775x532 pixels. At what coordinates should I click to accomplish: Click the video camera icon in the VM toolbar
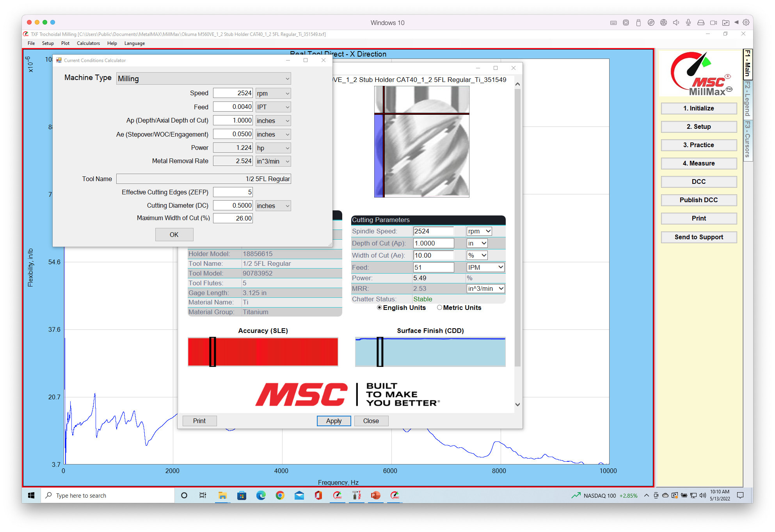(x=713, y=23)
